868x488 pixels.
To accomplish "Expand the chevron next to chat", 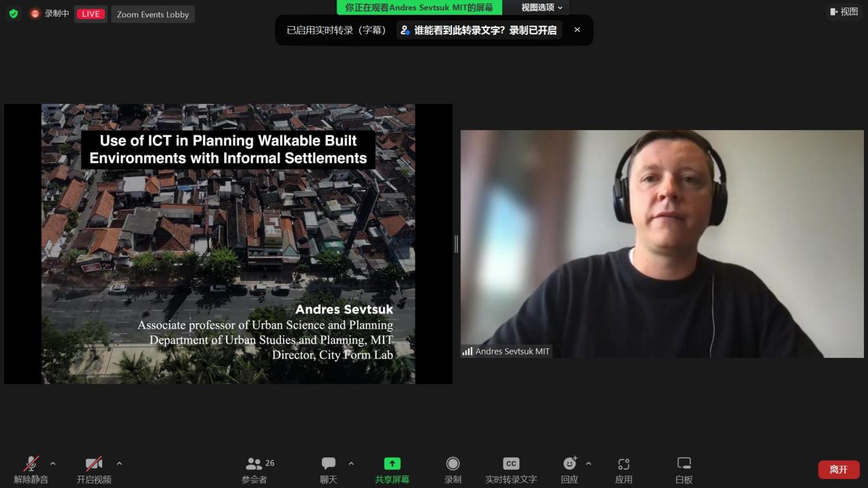I will coord(351,463).
